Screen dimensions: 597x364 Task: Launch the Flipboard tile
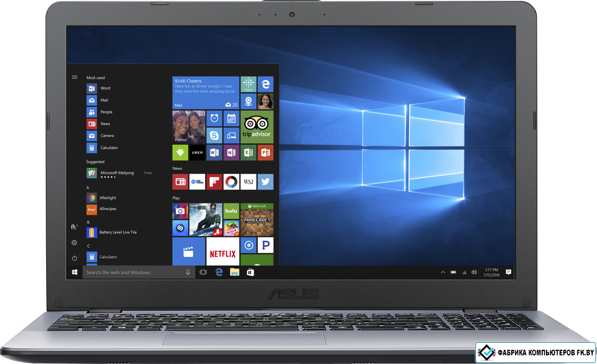tap(214, 182)
